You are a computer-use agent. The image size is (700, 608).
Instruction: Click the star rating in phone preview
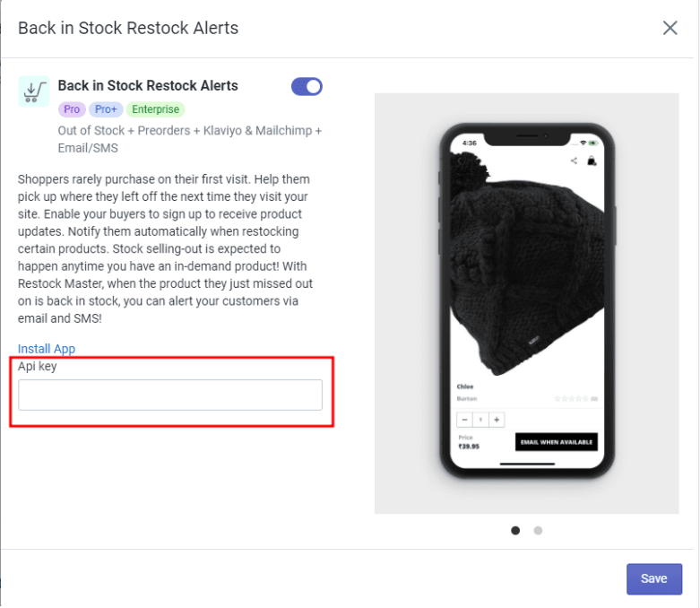(x=571, y=398)
